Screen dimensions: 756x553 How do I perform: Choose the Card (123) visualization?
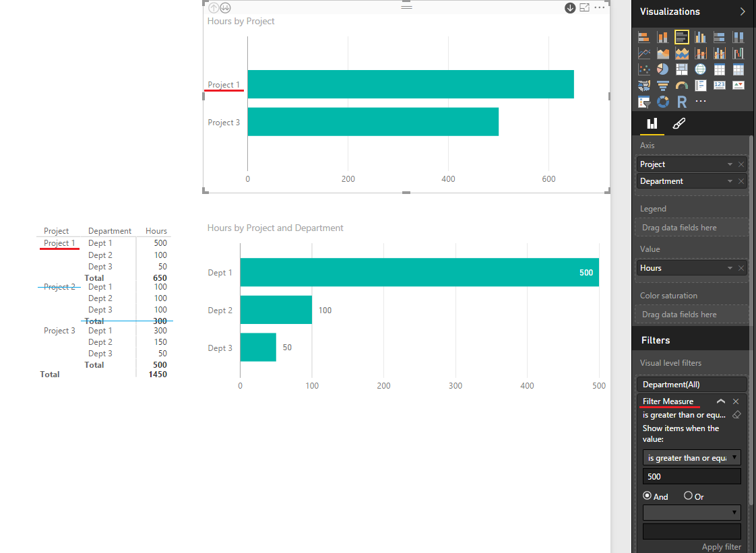(x=720, y=85)
